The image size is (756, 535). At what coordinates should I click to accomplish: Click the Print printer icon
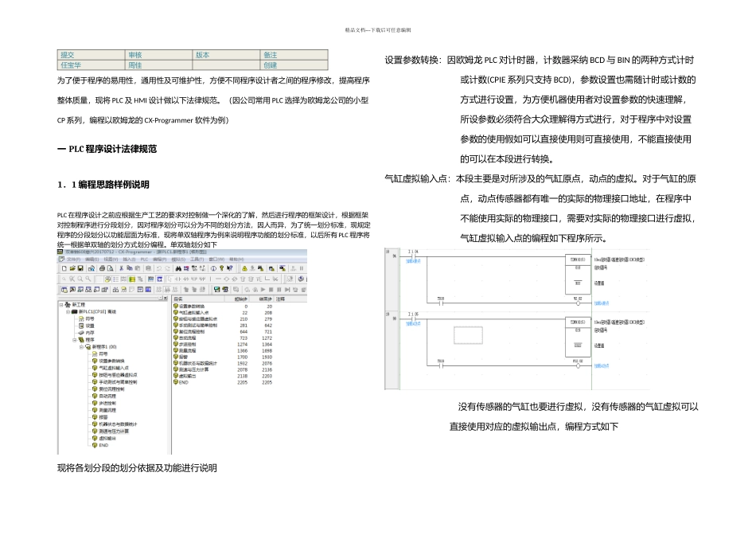pyautogui.click(x=102, y=268)
